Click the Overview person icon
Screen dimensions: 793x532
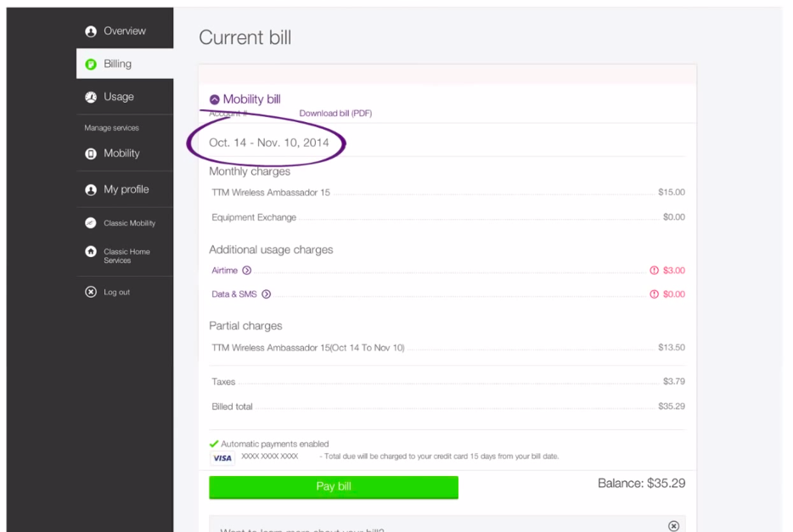pyautogui.click(x=91, y=31)
